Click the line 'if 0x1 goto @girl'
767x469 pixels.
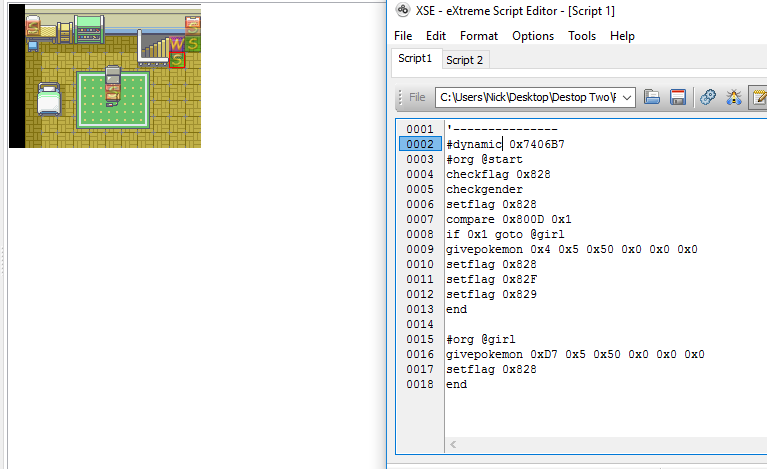pos(505,234)
